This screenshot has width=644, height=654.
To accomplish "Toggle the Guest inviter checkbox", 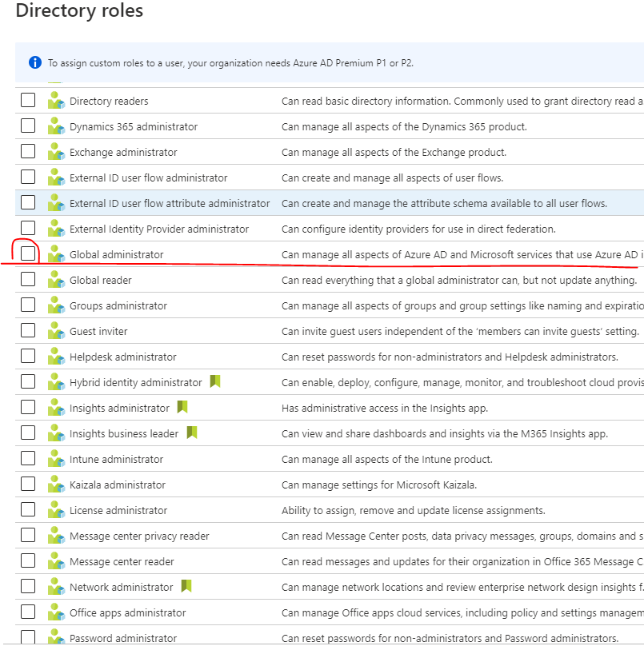I will click(28, 331).
